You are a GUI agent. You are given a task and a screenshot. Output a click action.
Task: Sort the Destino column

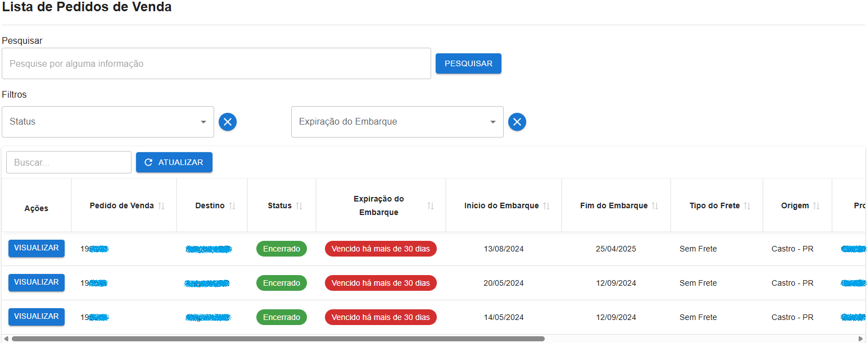click(x=232, y=205)
